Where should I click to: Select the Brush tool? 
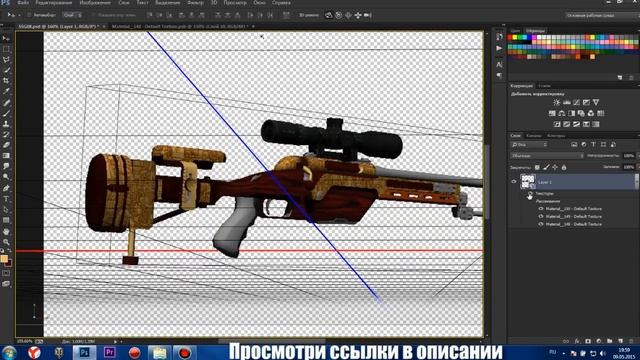(6, 113)
